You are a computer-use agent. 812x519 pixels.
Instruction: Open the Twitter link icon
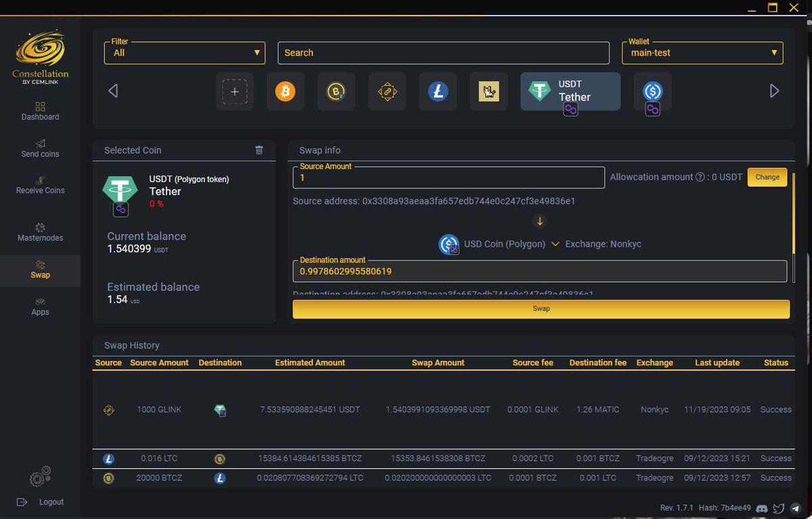pos(779,508)
